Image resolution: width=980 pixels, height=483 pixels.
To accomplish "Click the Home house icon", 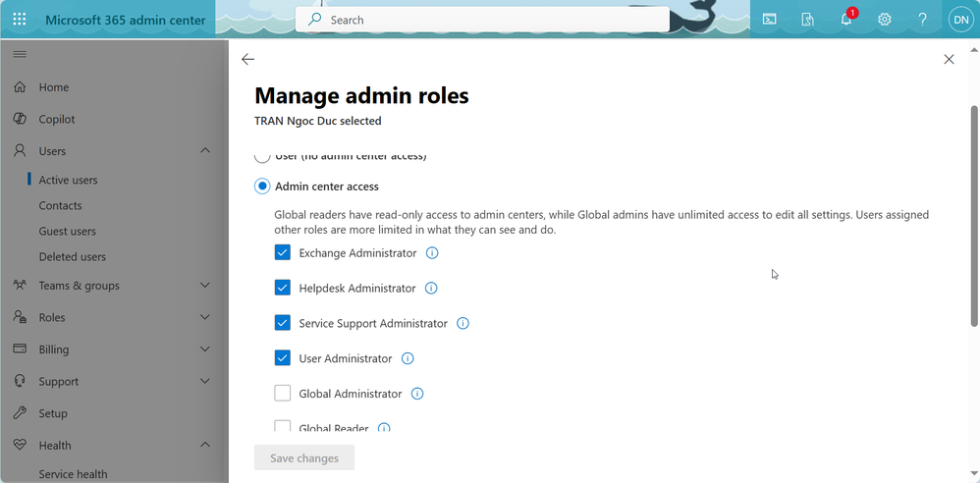I will 20,86.
